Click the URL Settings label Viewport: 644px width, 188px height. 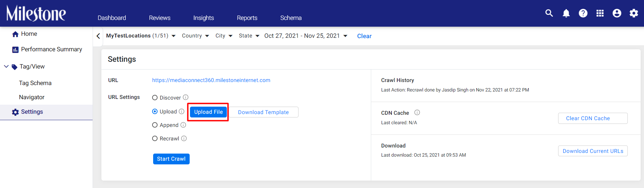click(x=124, y=97)
